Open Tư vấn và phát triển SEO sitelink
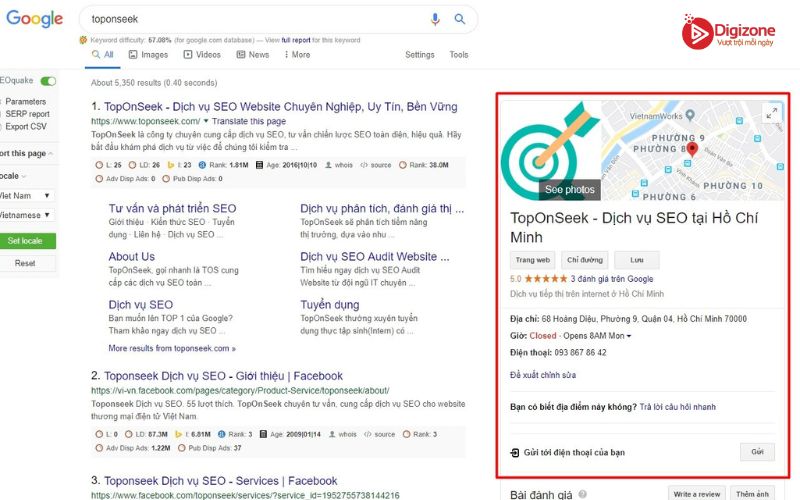 (x=172, y=208)
